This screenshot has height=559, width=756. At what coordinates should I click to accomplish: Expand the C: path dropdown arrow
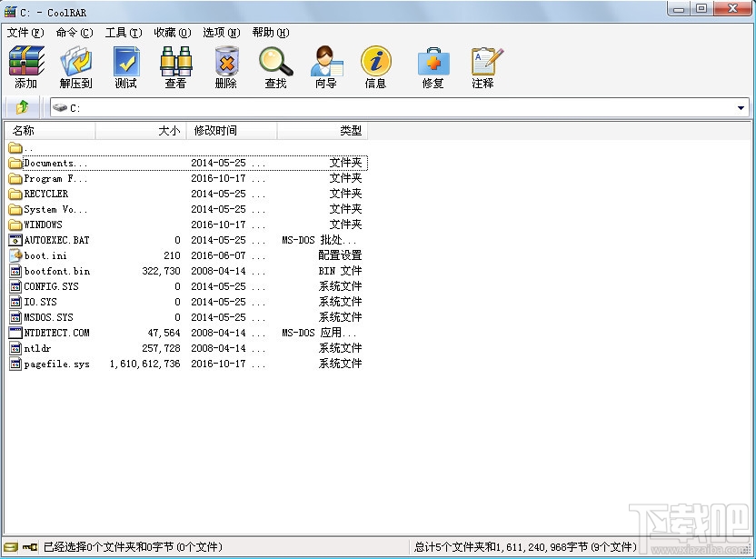click(741, 107)
